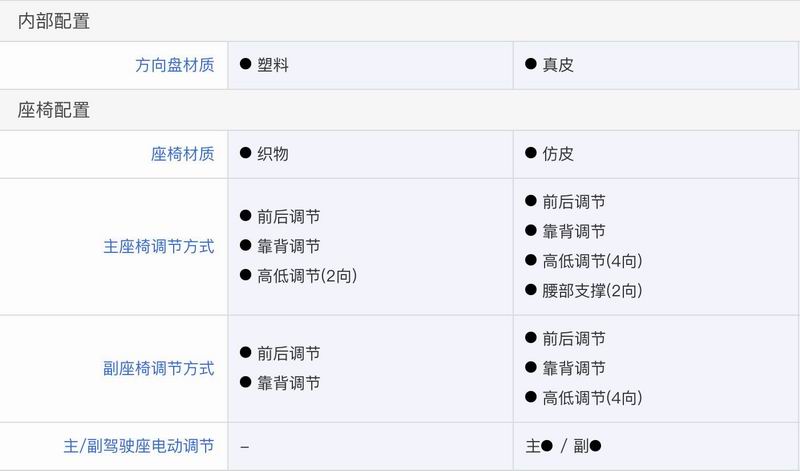
Task: Click the bullet next to 腰部支撑(2向)
Action: pos(531,290)
